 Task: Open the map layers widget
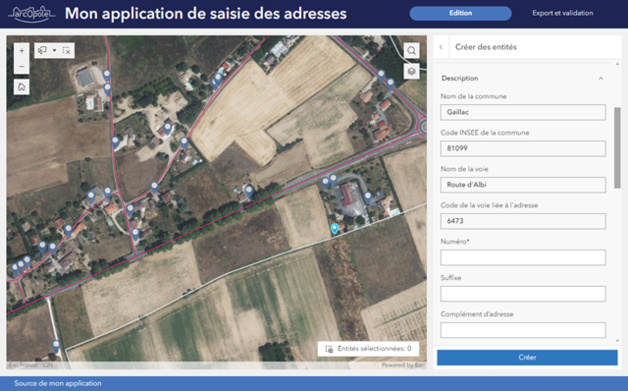pyautogui.click(x=411, y=71)
